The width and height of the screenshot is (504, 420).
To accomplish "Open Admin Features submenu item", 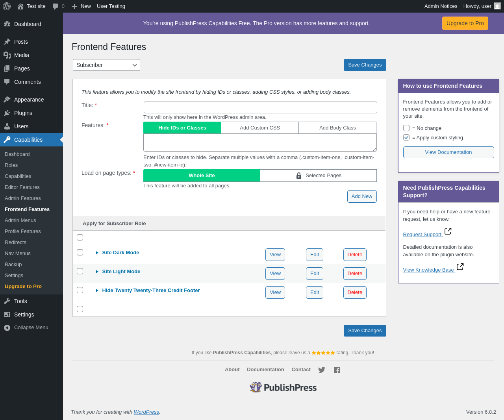I will [23, 198].
